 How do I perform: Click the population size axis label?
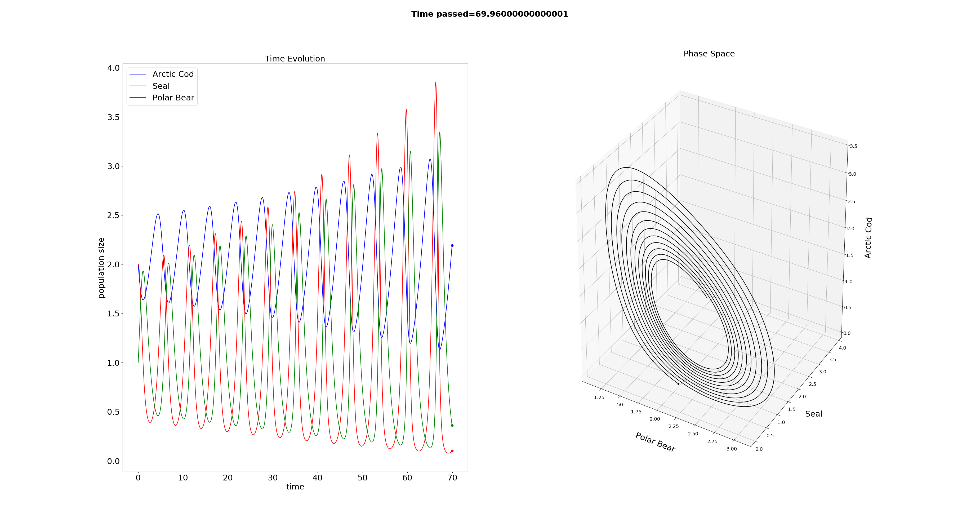point(101,268)
